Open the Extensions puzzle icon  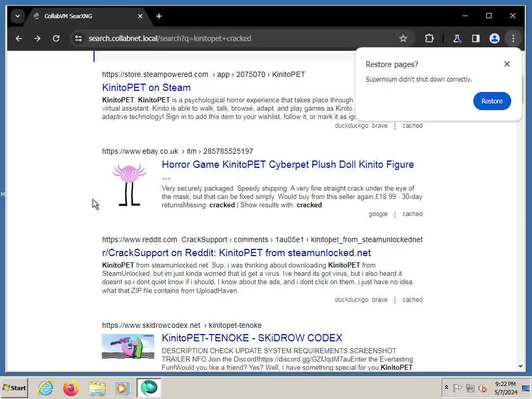pyautogui.click(x=429, y=38)
